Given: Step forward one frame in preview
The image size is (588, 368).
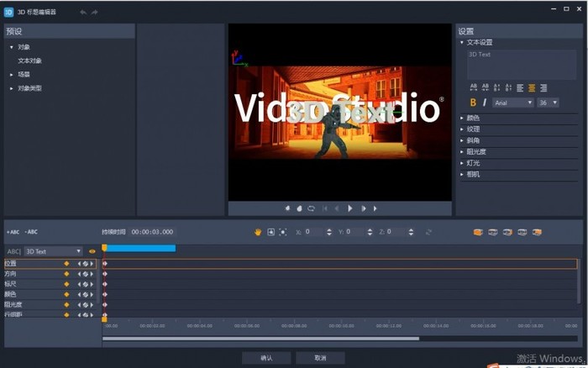Looking at the screenshot, I should coord(364,208).
